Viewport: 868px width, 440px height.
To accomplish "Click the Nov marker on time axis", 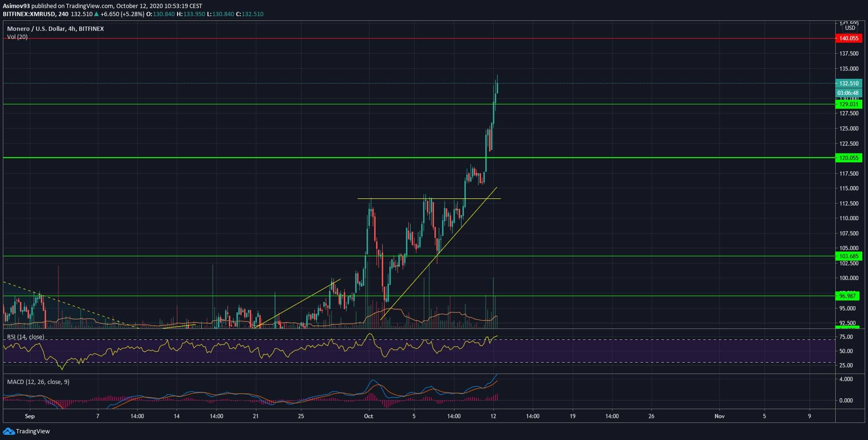I will 719,416.
